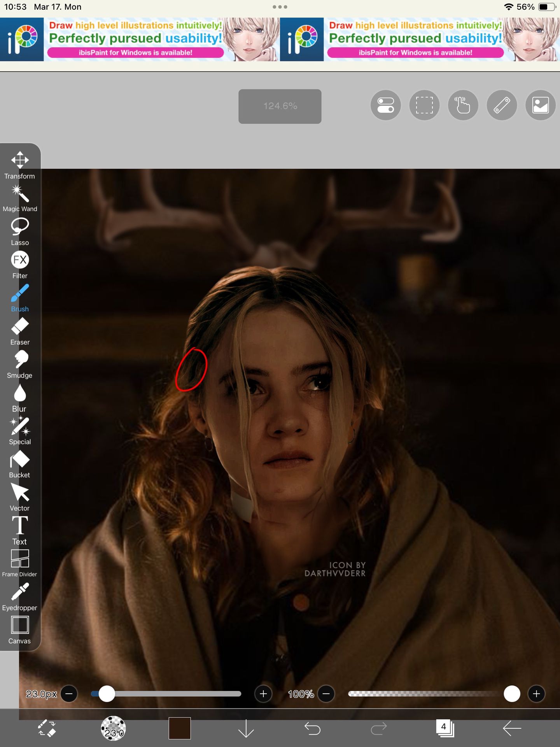Viewport: 560px width, 747px height.
Task: Adjust the opacity slider
Action: coord(434,694)
